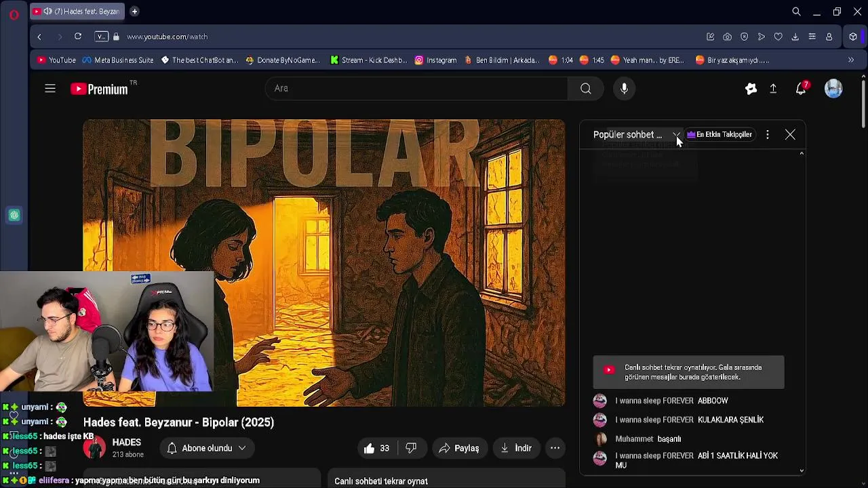The height and width of the screenshot is (488, 868).
Task: Click video title Hades feat. Beyzanur - Bipolar
Action: (x=179, y=422)
